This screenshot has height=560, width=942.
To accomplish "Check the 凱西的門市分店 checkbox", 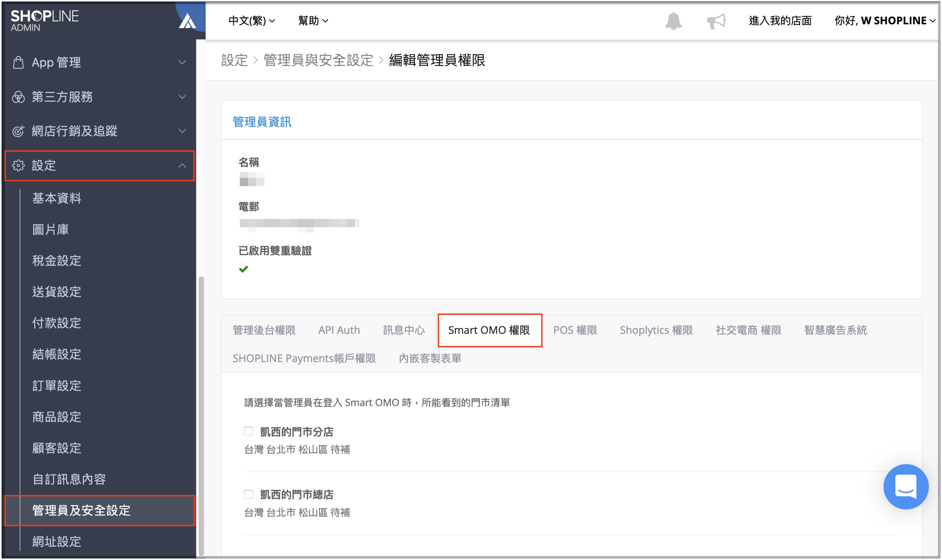I will pos(248,431).
